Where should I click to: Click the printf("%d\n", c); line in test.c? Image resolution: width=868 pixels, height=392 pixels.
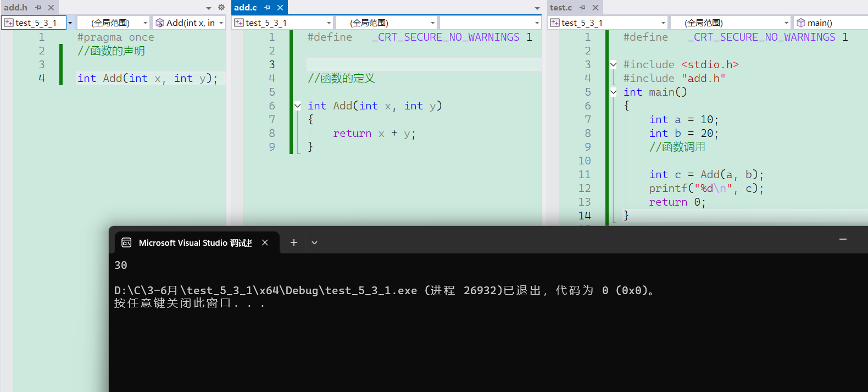coord(706,189)
